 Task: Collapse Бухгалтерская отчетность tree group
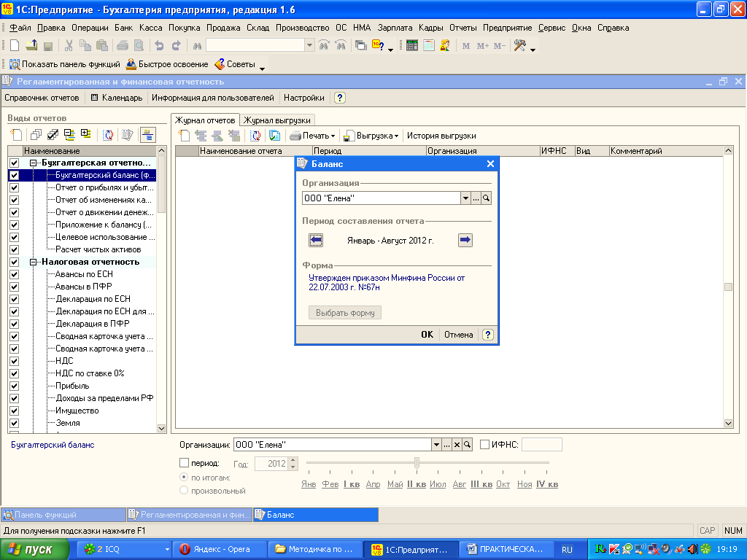[34, 163]
